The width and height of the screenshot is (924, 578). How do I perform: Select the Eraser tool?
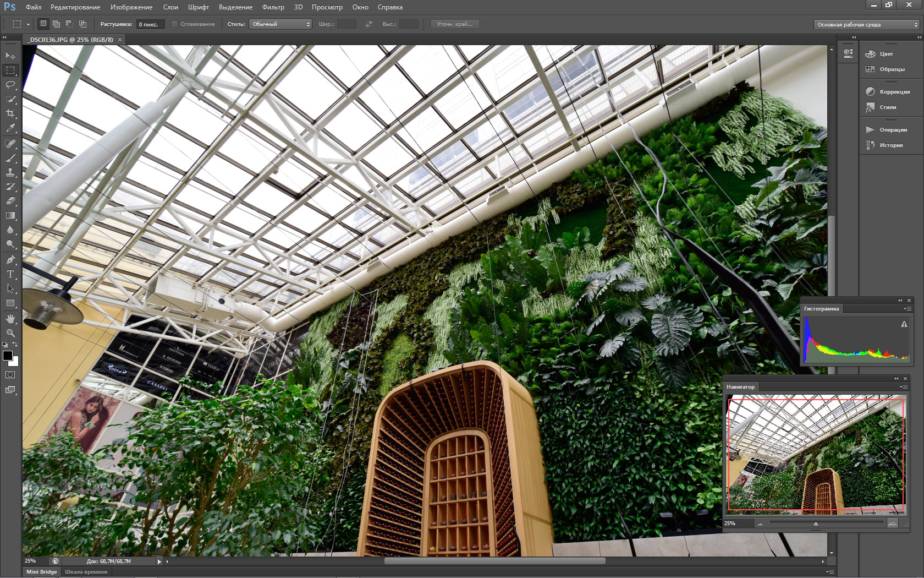(10, 201)
